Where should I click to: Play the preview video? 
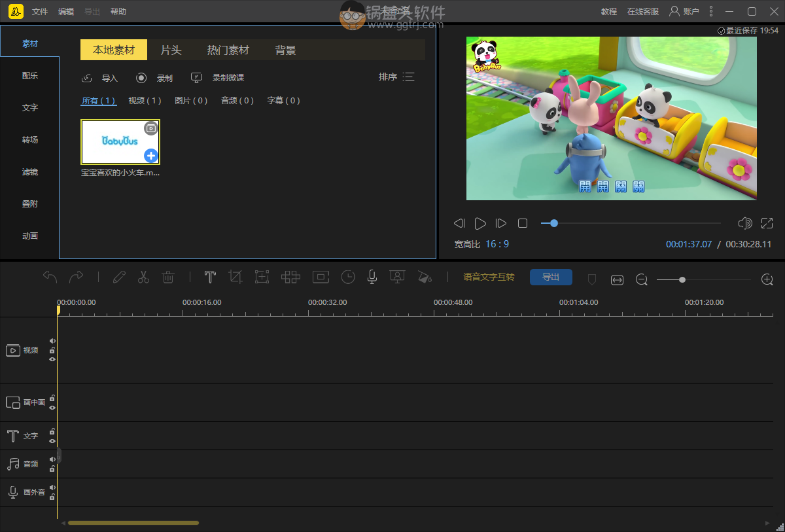tap(480, 223)
